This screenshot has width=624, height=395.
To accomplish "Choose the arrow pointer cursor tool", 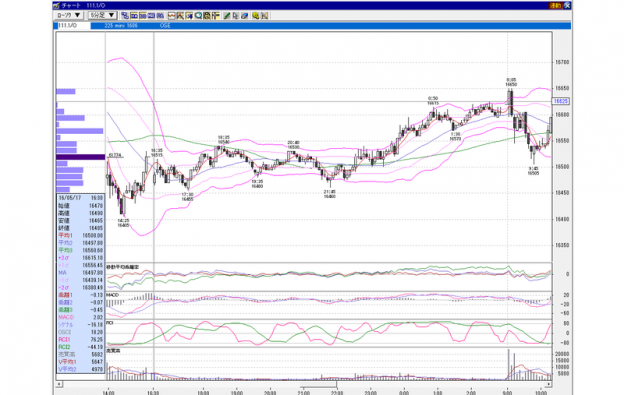I will point(235,16).
